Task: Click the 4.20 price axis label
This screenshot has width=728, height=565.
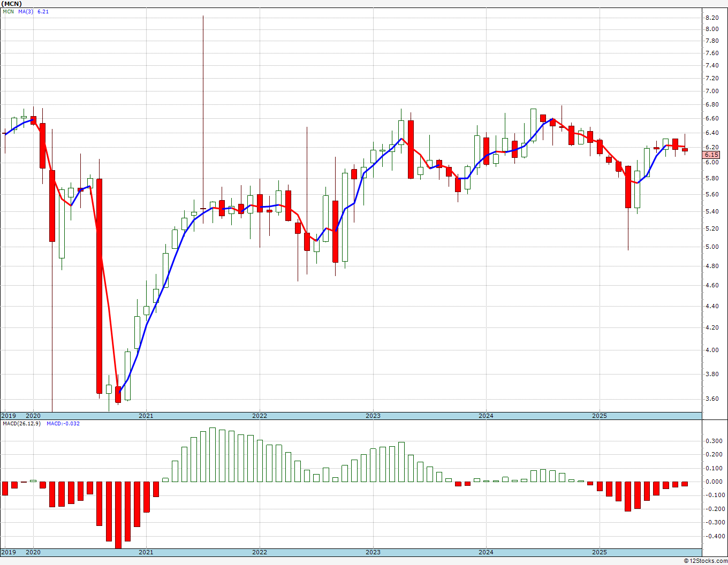Action: [712, 327]
